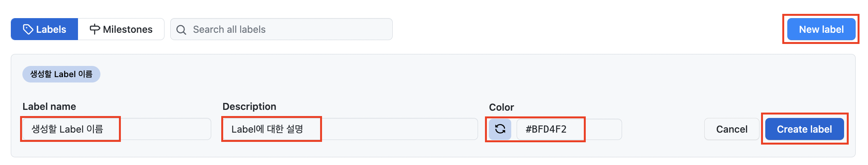Click the light-blue color swatch button
Viewport: 868px width, 165px height.
click(500, 129)
